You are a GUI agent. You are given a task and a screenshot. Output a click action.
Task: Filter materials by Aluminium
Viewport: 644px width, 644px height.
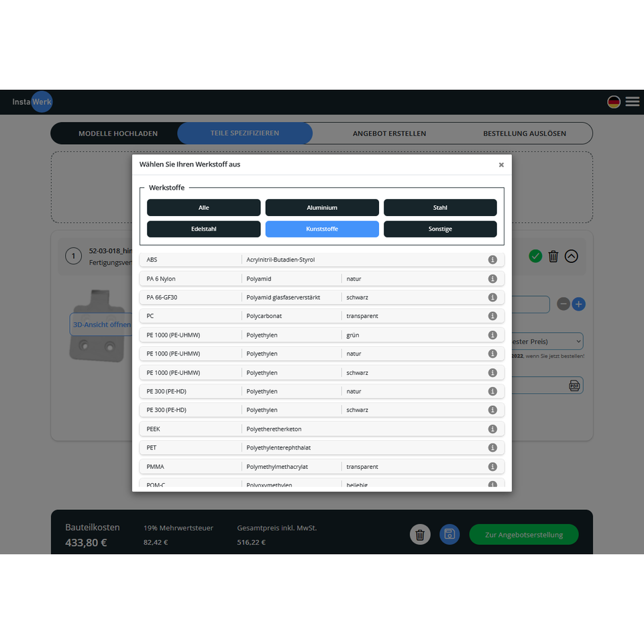pyautogui.click(x=322, y=207)
